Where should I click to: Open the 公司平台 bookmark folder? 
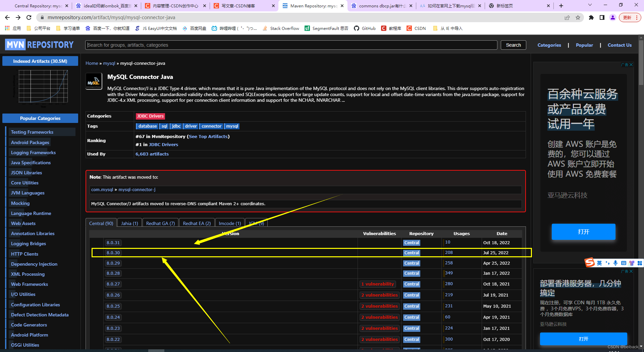(x=38, y=28)
